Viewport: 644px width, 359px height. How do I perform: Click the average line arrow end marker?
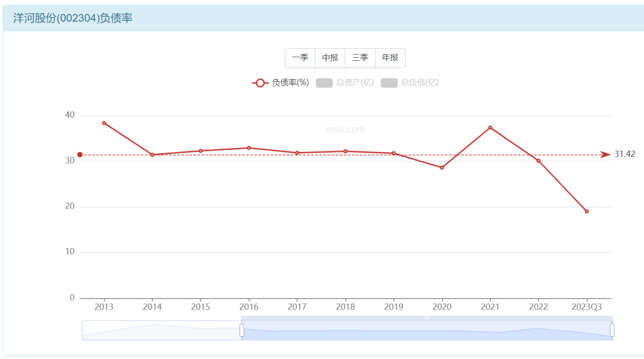pyautogui.click(x=605, y=155)
